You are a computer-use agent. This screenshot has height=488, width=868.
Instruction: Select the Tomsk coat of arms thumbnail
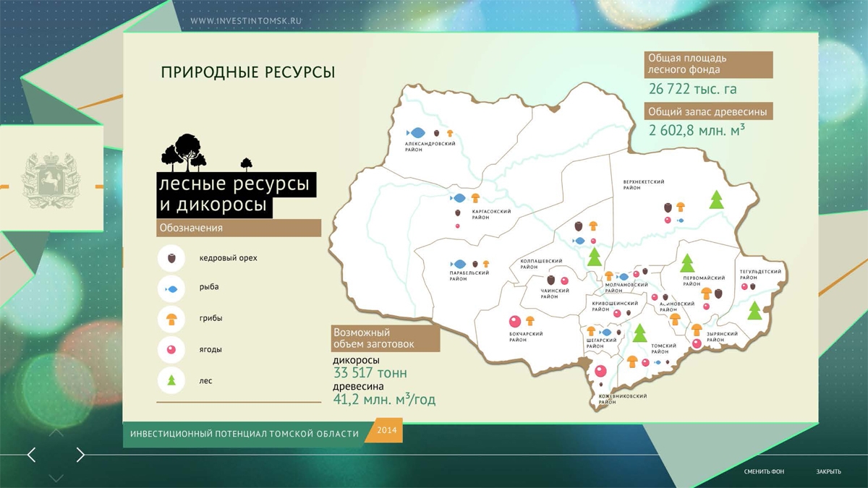[x=50, y=181]
